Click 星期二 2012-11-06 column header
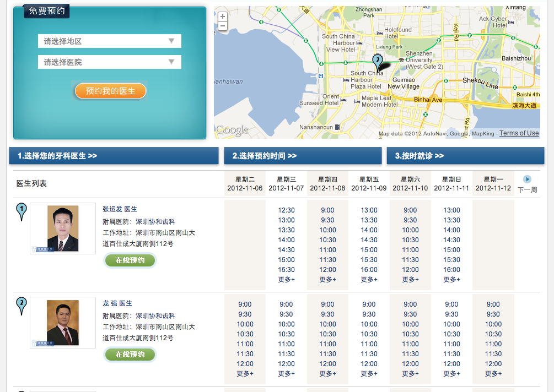 (245, 184)
